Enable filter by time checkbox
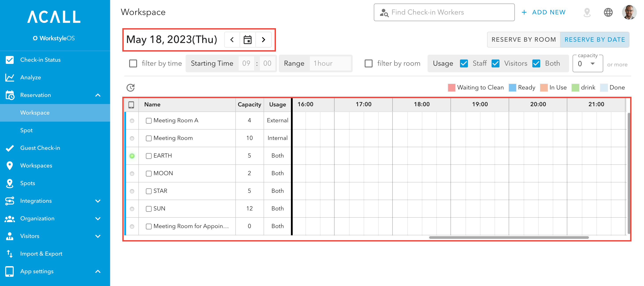 tap(133, 63)
